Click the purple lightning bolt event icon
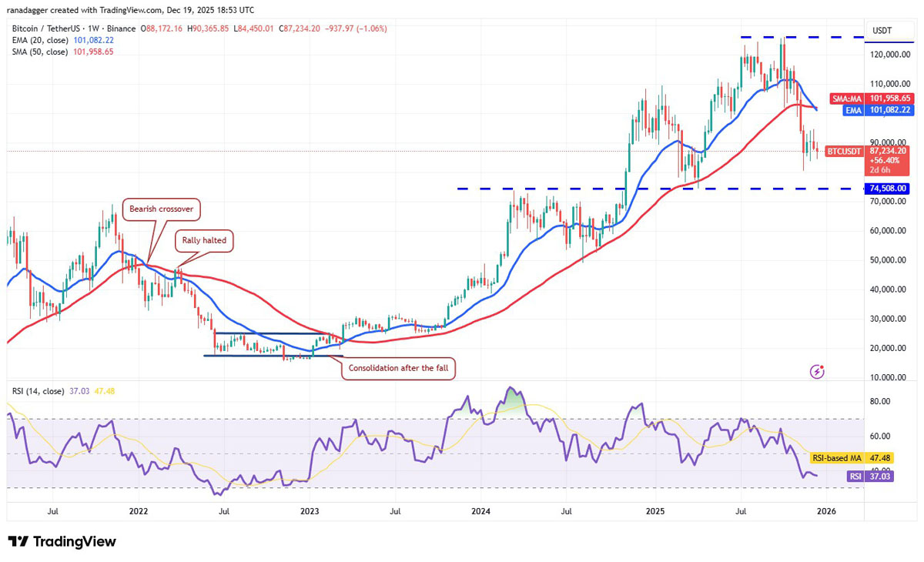This screenshot has height=562, width=924. 818,372
